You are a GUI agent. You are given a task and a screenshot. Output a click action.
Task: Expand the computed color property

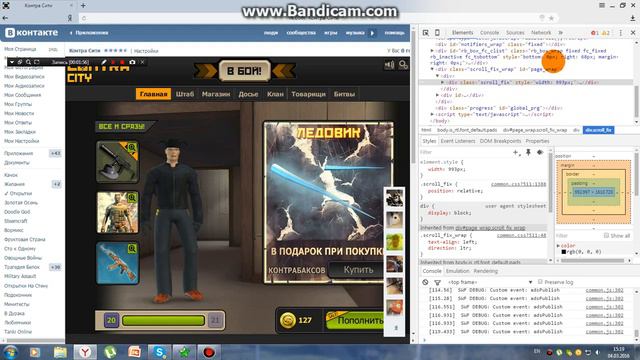558,246
